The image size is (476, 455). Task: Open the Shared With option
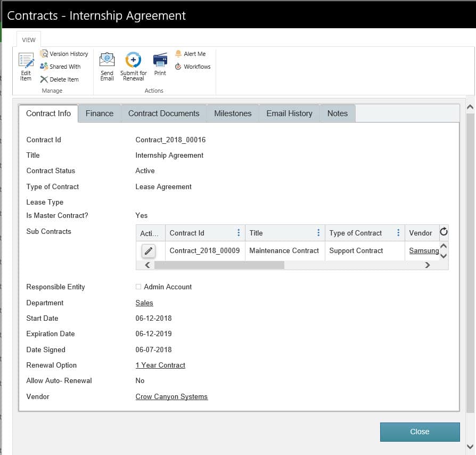[60, 67]
